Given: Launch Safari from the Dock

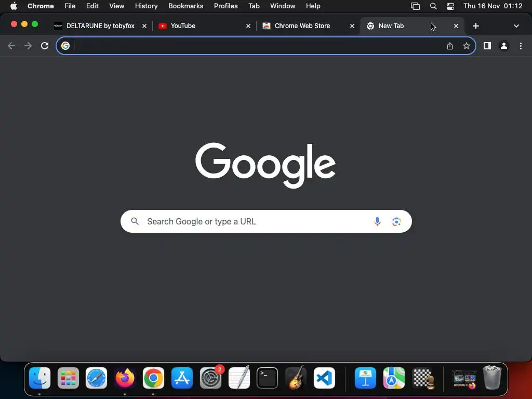Looking at the screenshot, I should (x=96, y=378).
